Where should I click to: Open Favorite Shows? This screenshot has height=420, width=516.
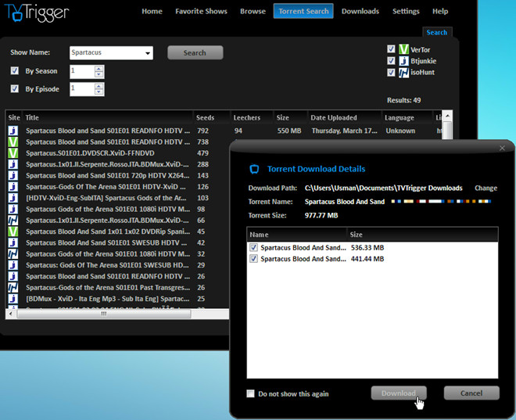(x=201, y=11)
